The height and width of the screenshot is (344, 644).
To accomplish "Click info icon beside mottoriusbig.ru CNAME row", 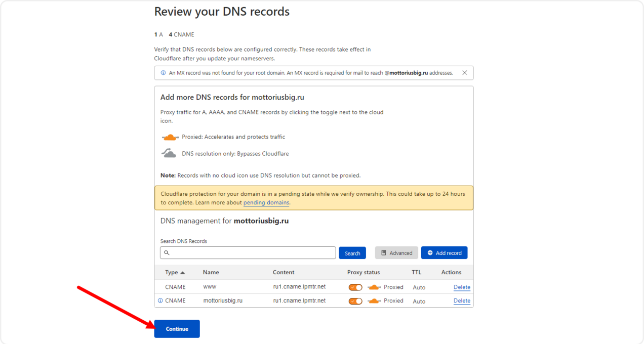I will click(x=160, y=300).
